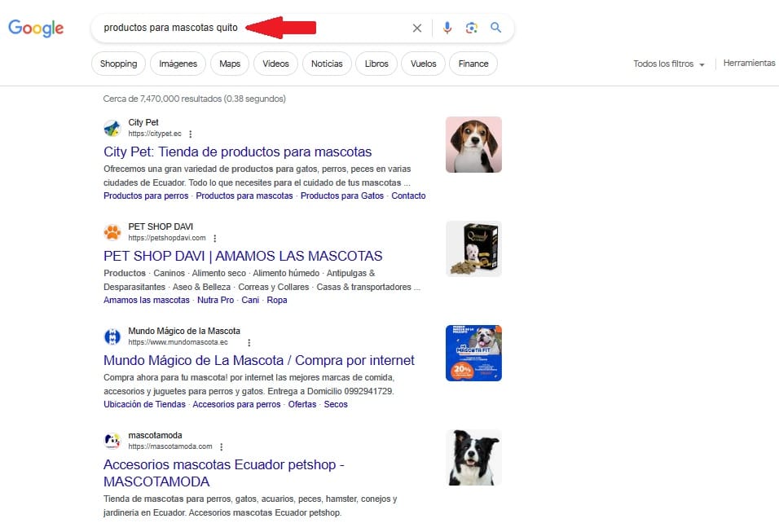The height and width of the screenshot is (532, 779).
Task: Open 'PET SHOP DAVI | AMAMOS LAS MASCOTAS' result
Action: (x=243, y=256)
